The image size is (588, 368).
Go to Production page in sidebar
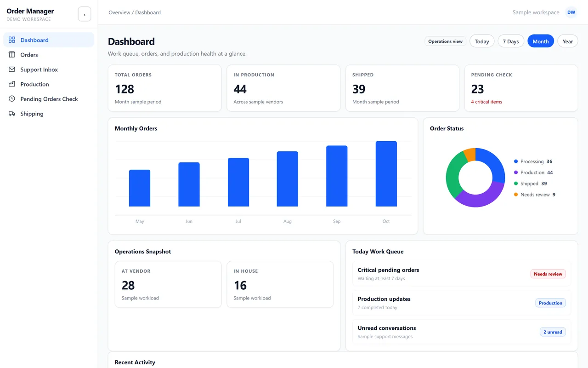click(x=49, y=84)
